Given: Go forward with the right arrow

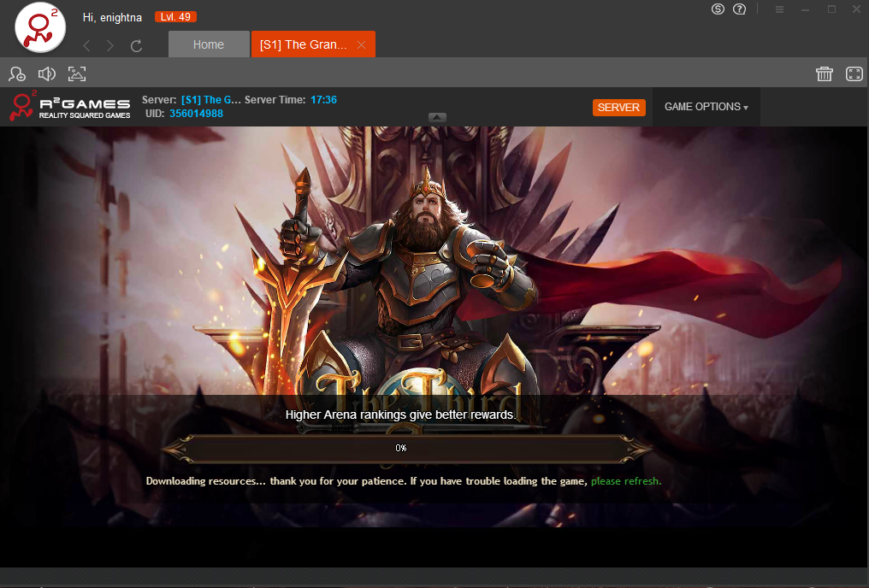Looking at the screenshot, I should click(x=110, y=45).
